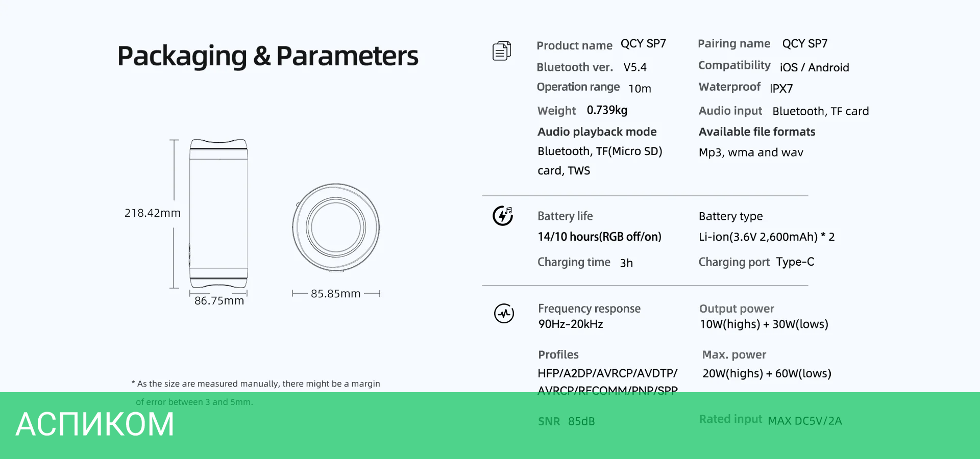Click the Waterproof IPX7 rating text

click(x=781, y=88)
